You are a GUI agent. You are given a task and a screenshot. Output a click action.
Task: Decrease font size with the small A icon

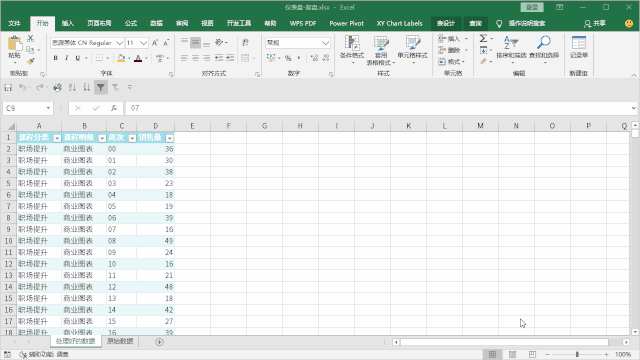[x=166, y=43]
